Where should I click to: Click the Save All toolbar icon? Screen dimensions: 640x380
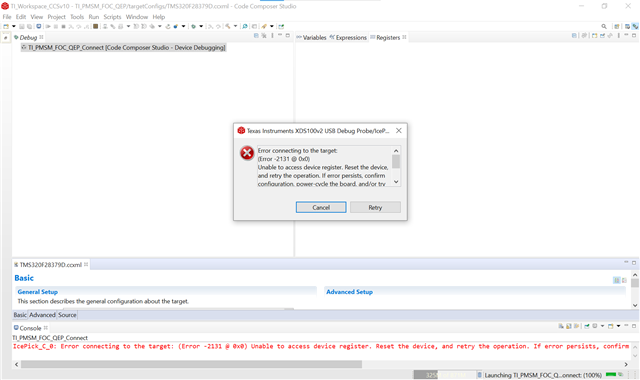coord(29,26)
